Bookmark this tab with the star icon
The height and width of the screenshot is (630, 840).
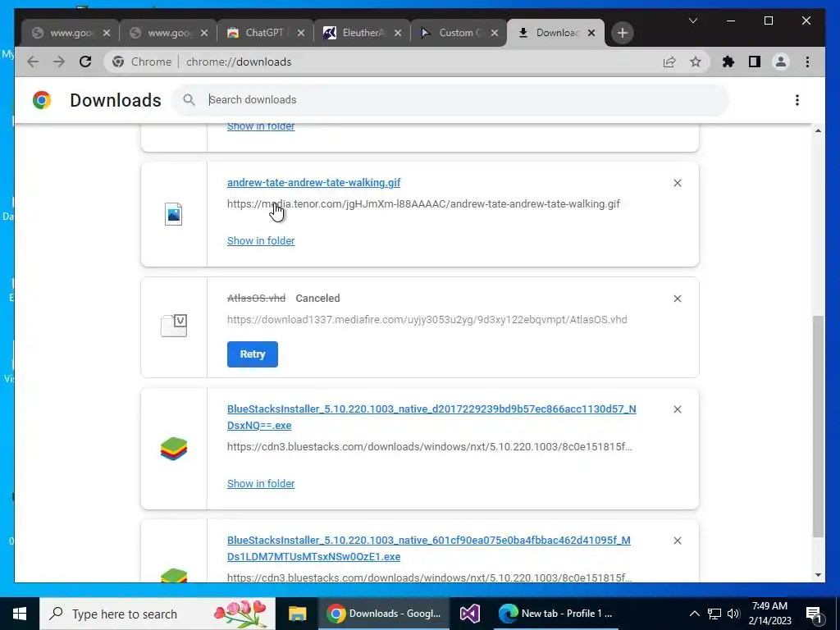click(x=696, y=62)
